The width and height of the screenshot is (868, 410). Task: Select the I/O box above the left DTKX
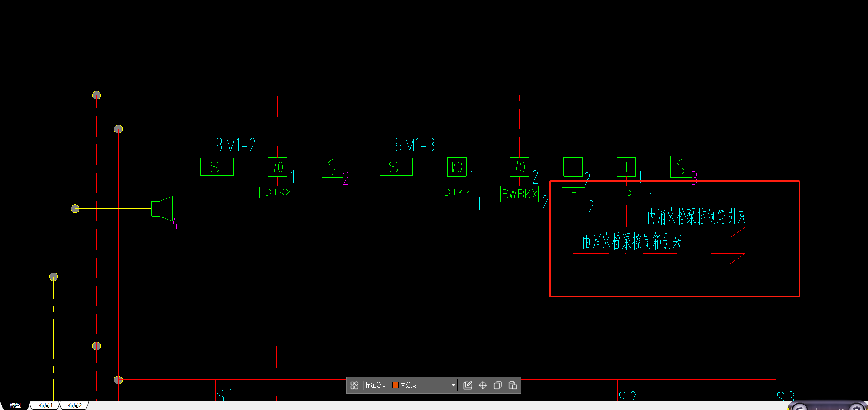coord(277,167)
